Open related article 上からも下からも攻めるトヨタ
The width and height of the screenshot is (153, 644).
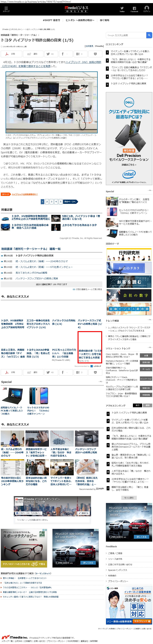click(79, 225)
